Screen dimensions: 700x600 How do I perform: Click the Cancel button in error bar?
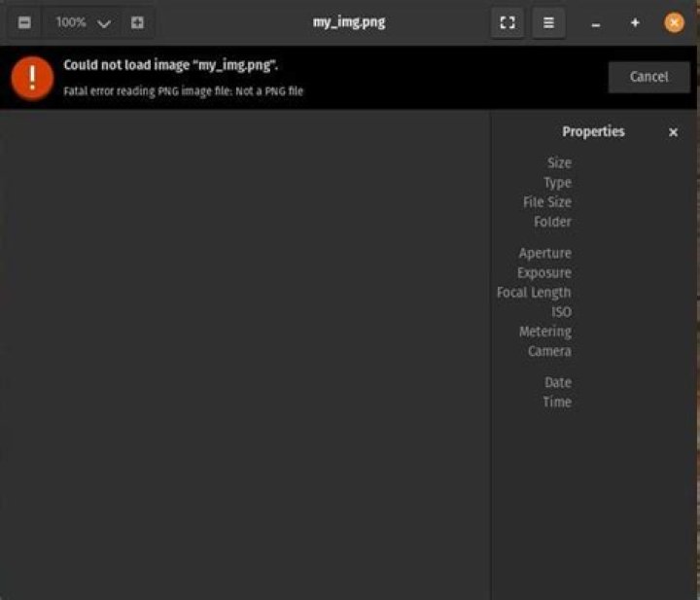click(648, 77)
